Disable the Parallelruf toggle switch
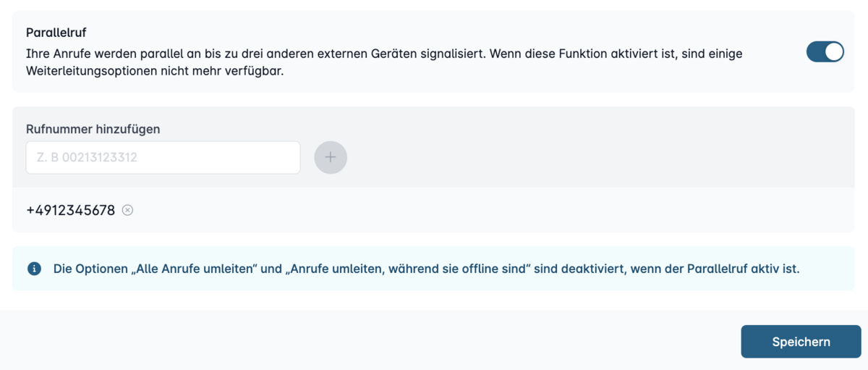The height and width of the screenshot is (370, 868). (x=825, y=52)
